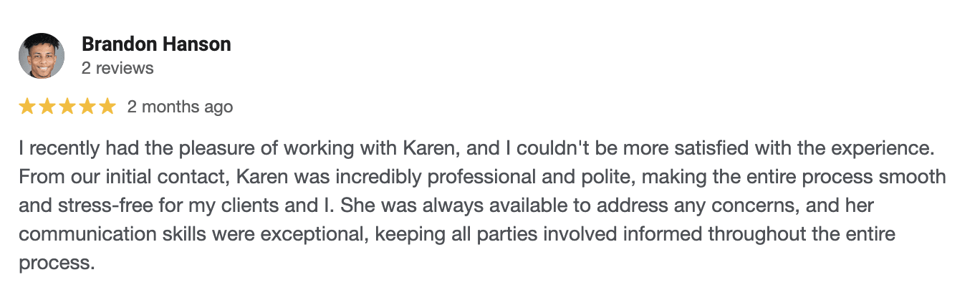Click the word "clients" in the review
Viewport: 980px width, 295px height.
pos(234,205)
